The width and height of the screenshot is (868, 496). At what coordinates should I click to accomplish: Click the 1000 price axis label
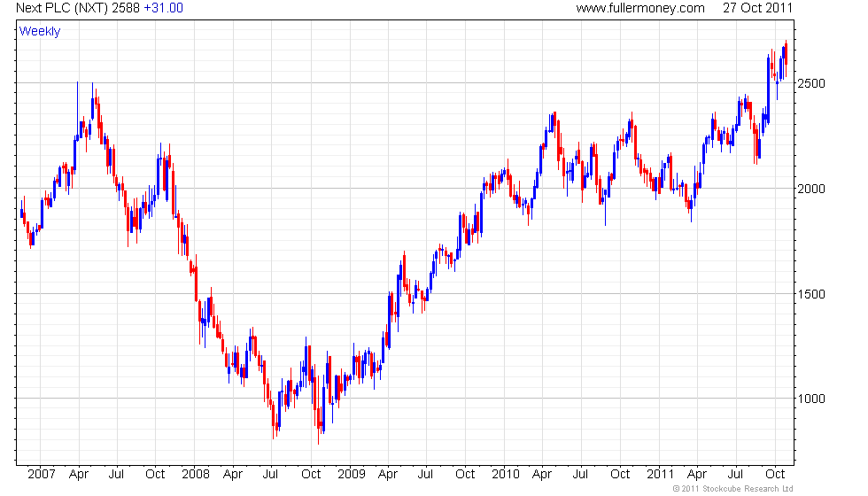811,399
